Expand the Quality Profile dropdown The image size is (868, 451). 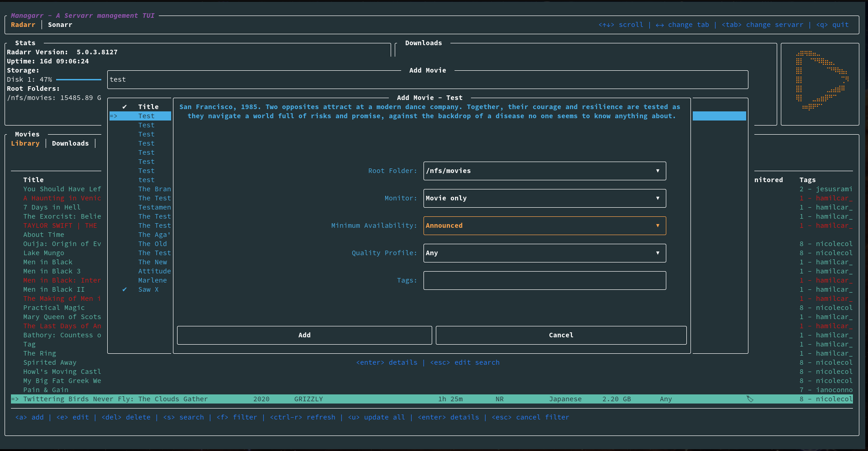pos(544,253)
